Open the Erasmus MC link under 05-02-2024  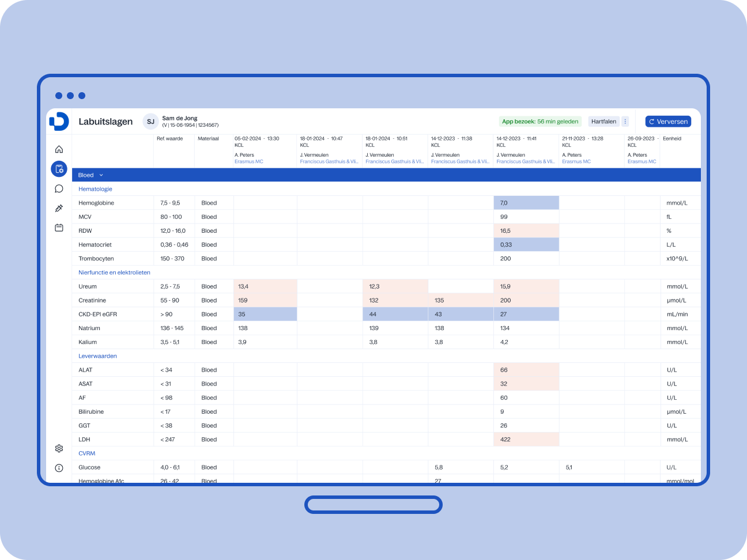click(248, 162)
